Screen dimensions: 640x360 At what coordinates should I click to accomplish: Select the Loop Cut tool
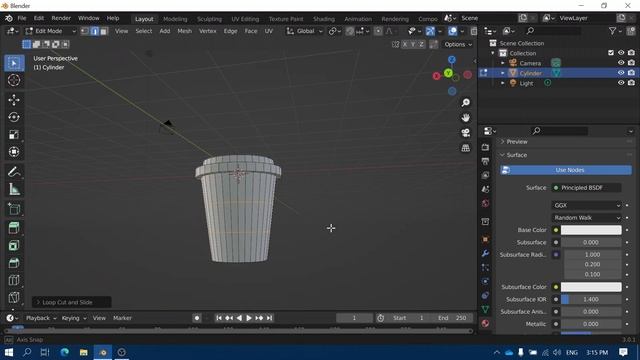14,280
